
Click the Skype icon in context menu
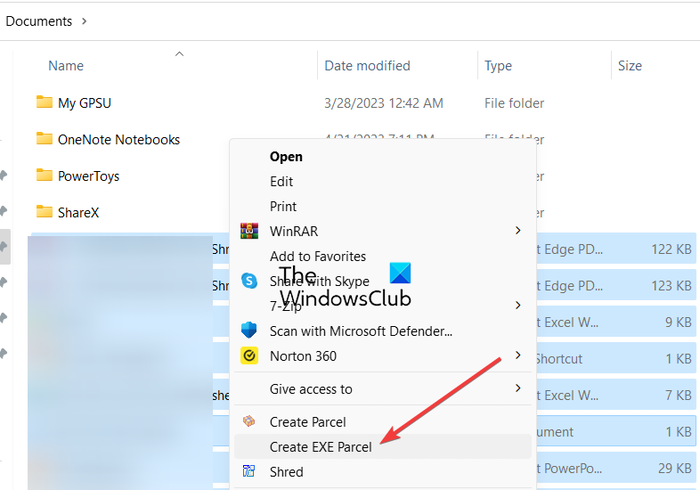pyautogui.click(x=249, y=281)
